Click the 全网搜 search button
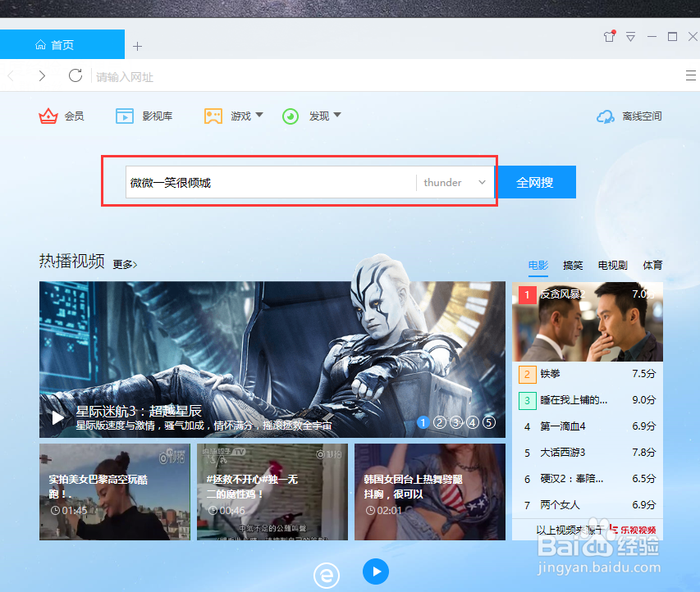Image resolution: width=700 pixels, height=592 pixels. click(x=535, y=182)
